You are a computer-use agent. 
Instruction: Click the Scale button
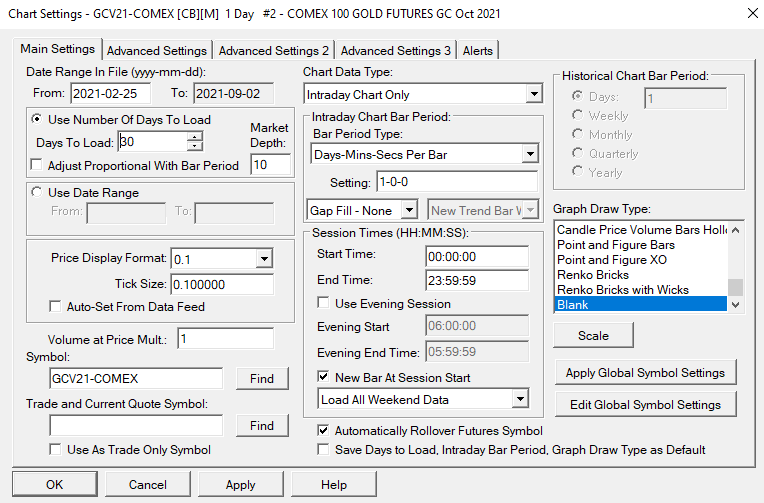tap(593, 335)
